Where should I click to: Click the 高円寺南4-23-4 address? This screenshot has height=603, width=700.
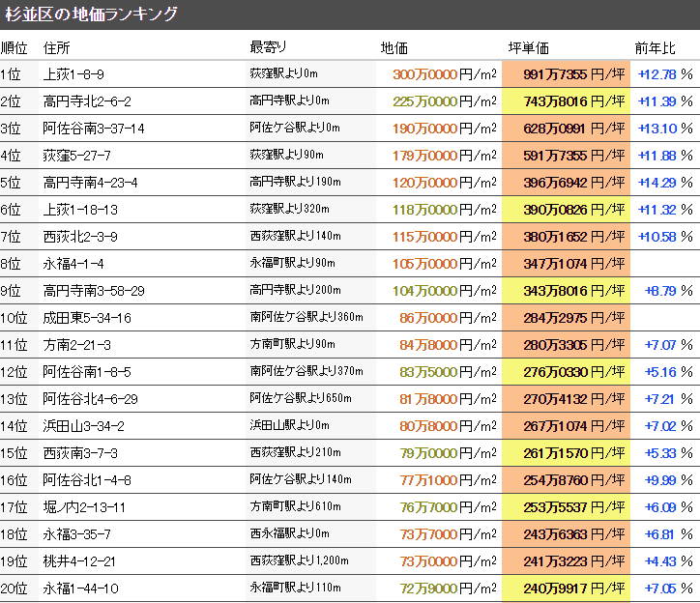point(91,183)
